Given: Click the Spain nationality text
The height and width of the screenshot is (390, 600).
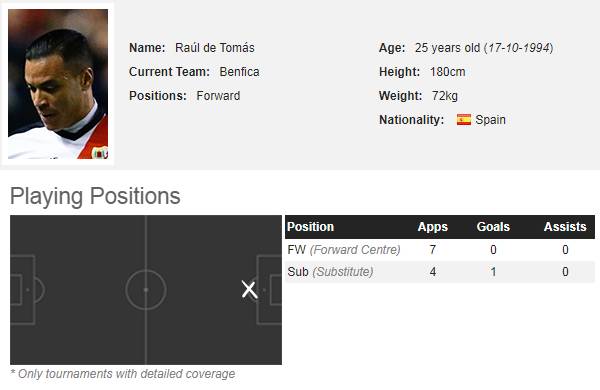Looking at the screenshot, I should click(x=490, y=120).
